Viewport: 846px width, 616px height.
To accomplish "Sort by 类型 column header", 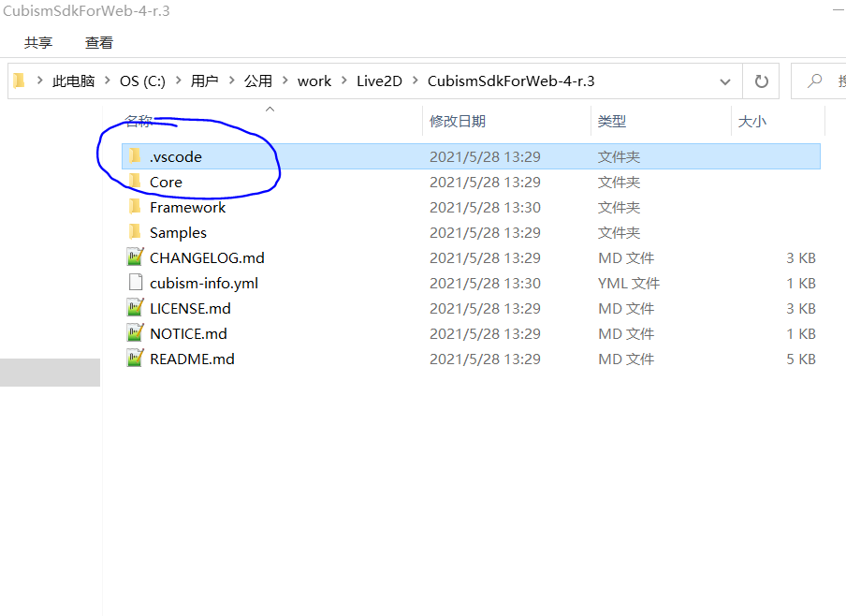I will tap(612, 122).
